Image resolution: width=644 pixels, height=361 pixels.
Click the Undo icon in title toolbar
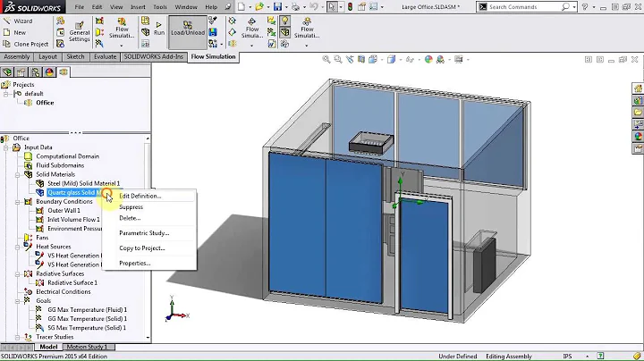coord(313,6)
